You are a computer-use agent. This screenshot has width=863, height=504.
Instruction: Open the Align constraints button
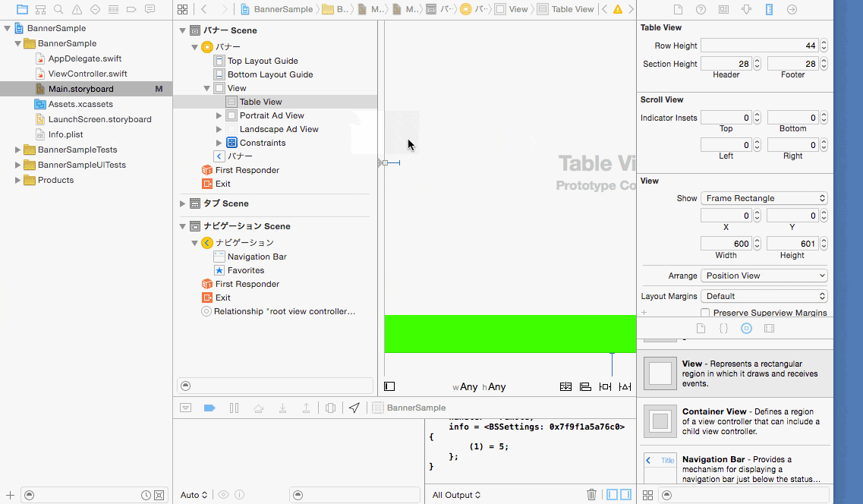[x=586, y=387]
